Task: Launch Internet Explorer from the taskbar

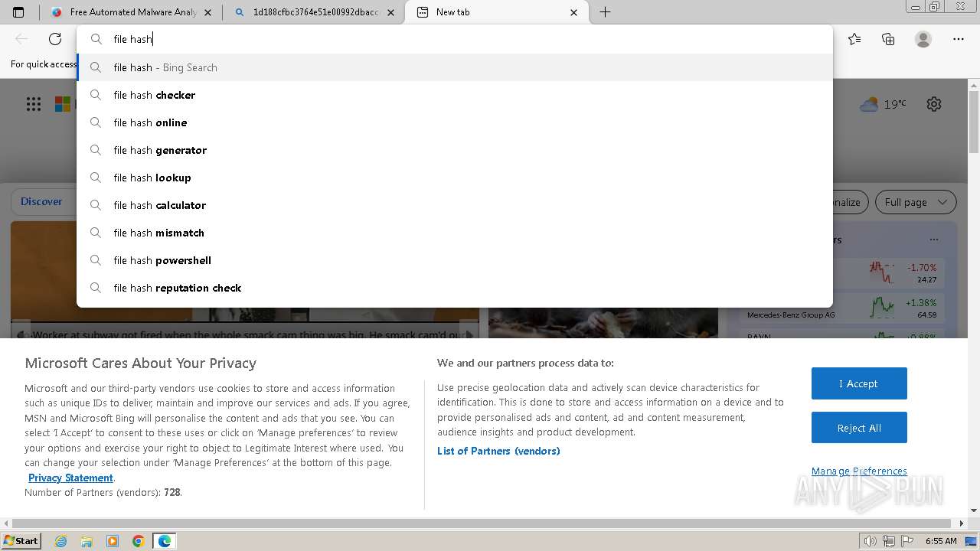Action: point(60,541)
